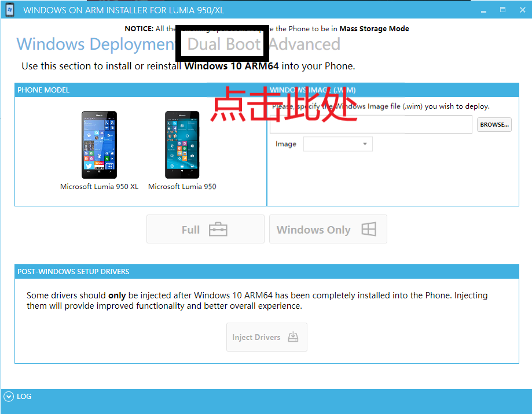Minimize the installer window

(484, 10)
